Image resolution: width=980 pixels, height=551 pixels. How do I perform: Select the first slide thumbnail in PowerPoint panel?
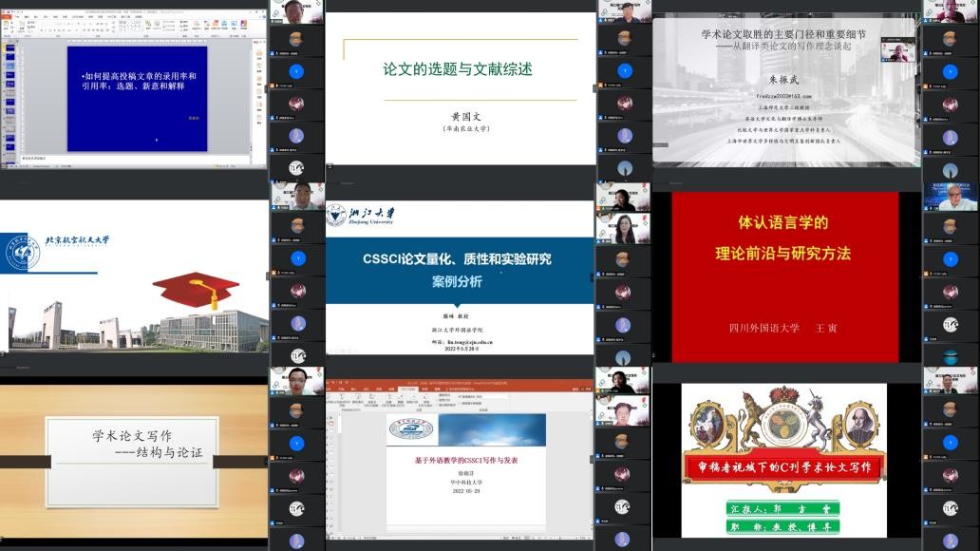[10, 47]
